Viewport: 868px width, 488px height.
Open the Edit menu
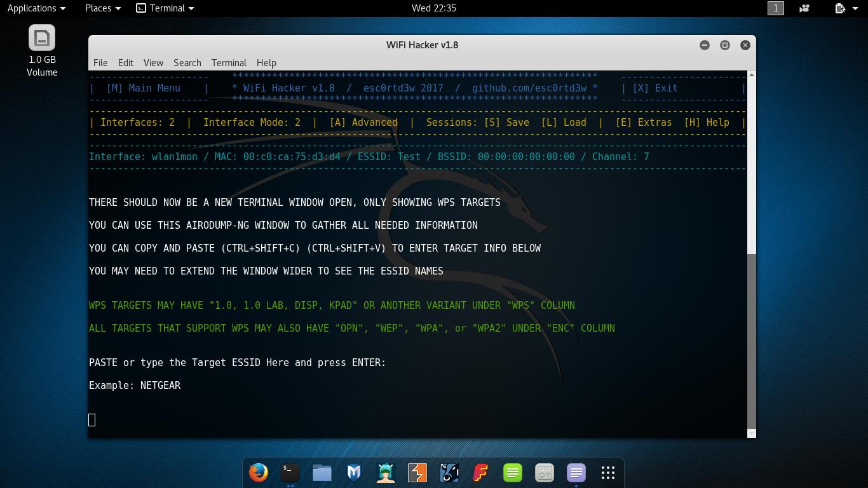point(126,63)
